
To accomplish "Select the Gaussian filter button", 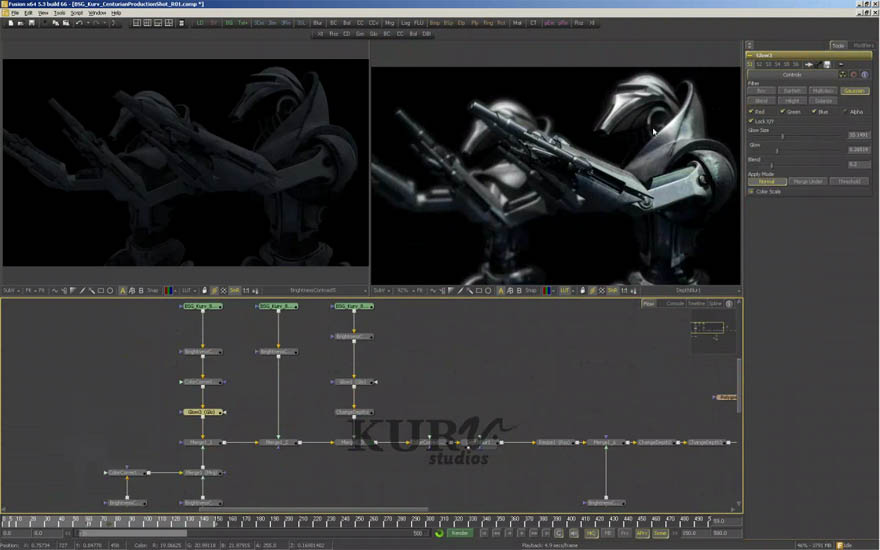I will 854,91.
